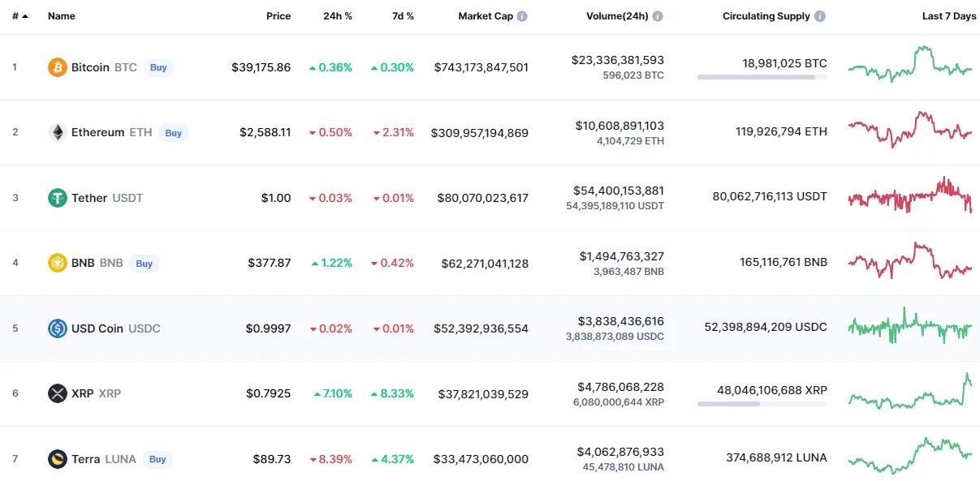This screenshot has height=481, width=980.
Task: Open the XRP coin page link
Action: (96, 393)
